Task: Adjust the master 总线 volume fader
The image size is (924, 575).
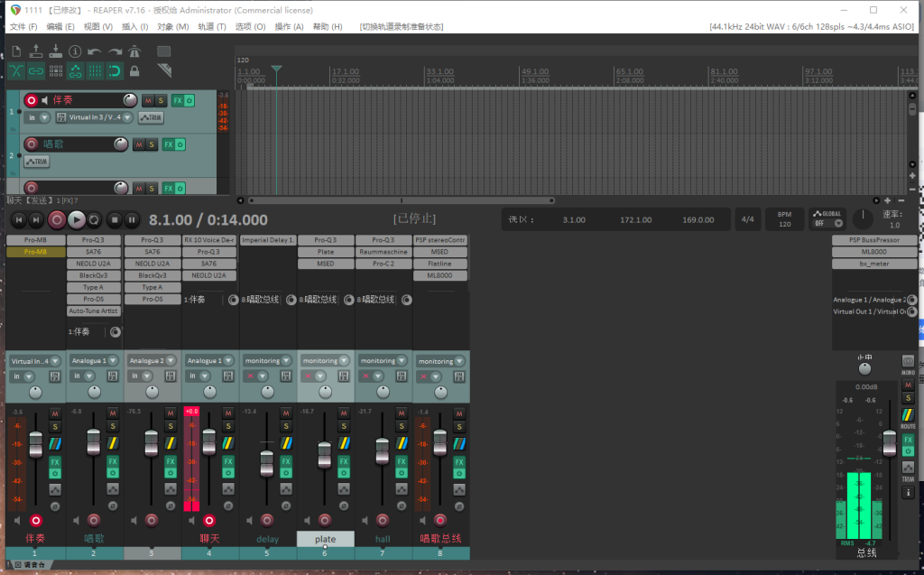Action: point(889,443)
